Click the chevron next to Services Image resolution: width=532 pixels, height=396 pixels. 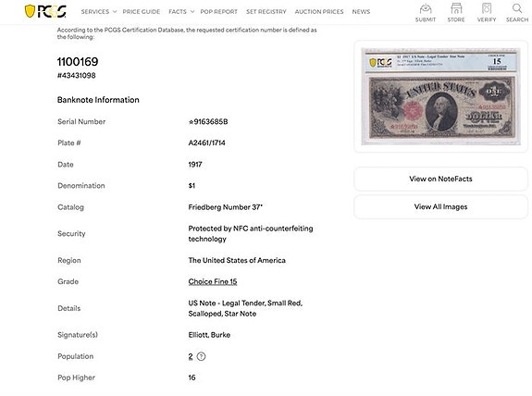point(115,11)
